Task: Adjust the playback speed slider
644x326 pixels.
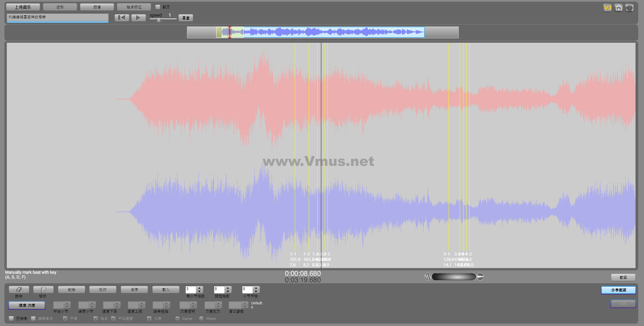Action: coord(159,20)
